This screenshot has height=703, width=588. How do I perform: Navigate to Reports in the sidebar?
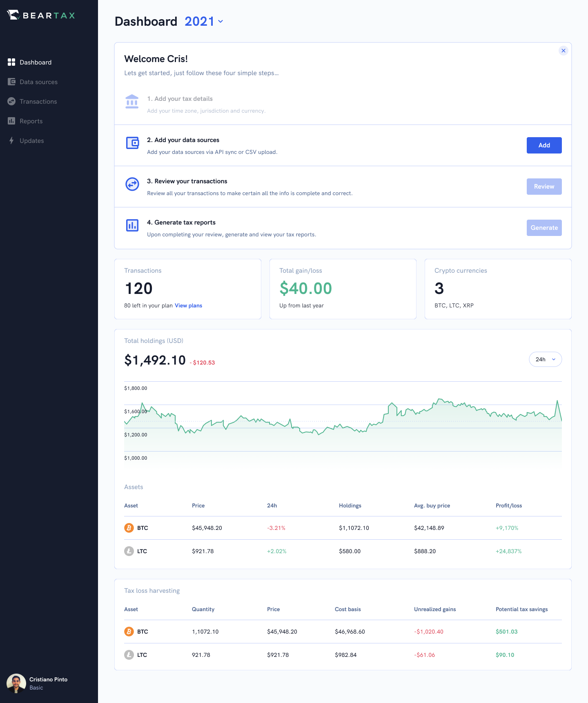[x=31, y=121]
